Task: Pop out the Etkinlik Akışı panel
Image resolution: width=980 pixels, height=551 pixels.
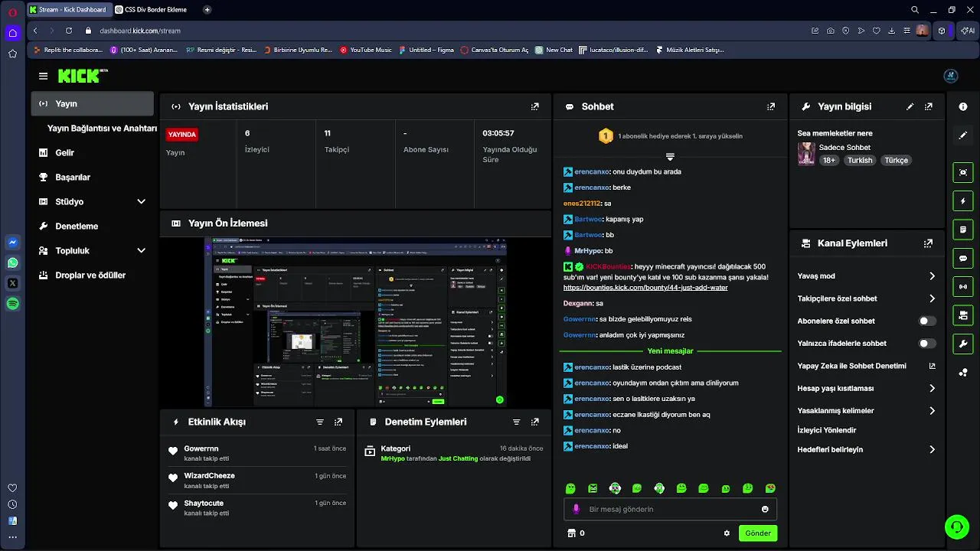Action: pos(338,422)
